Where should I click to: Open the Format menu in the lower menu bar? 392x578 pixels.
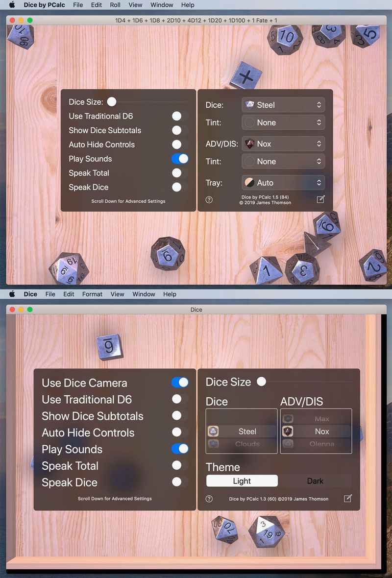pyautogui.click(x=92, y=294)
